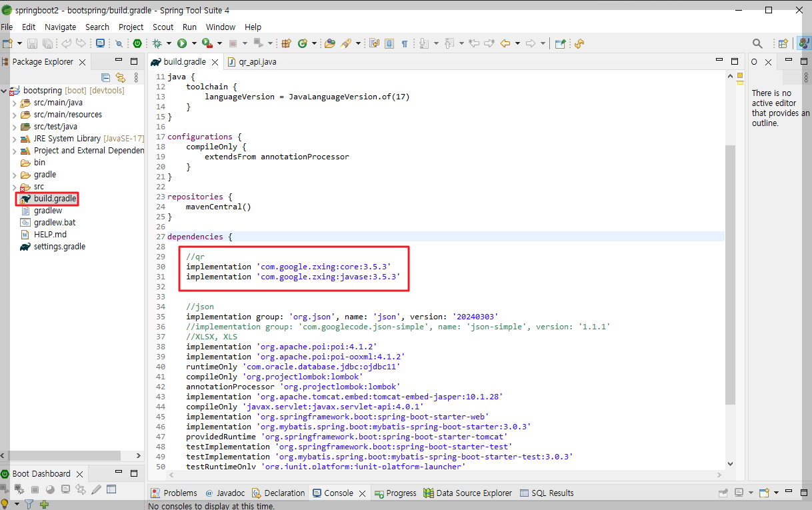Open the Scout menu
The image size is (812, 510).
[163, 27]
